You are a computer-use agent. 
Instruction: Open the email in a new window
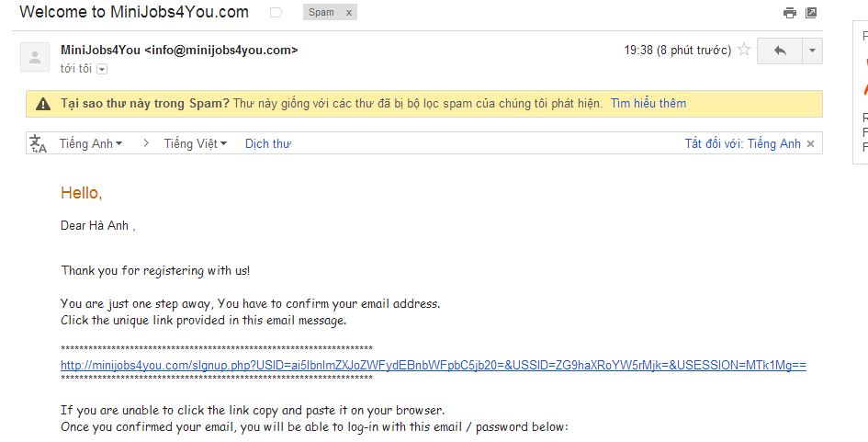click(x=811, y=13)
